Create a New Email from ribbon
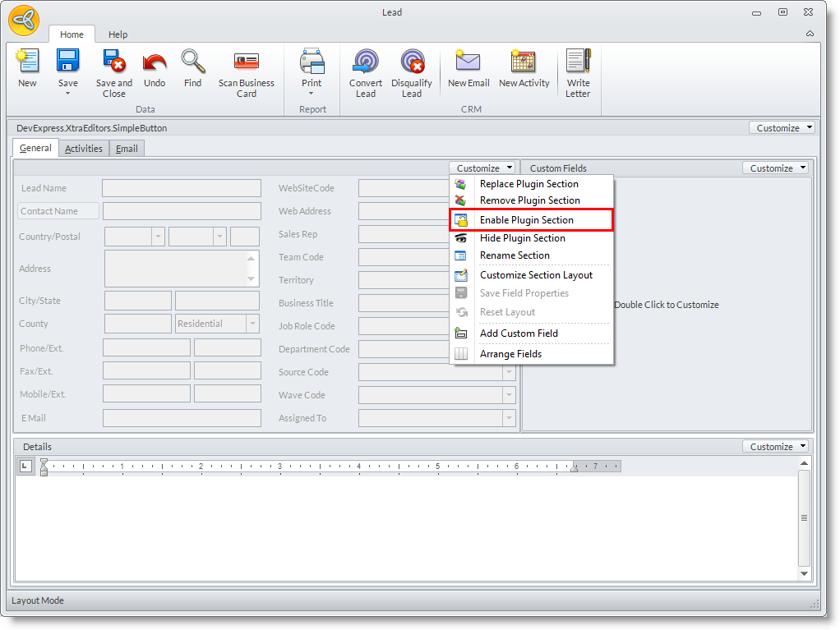The image size is (840, 630). 468,62
